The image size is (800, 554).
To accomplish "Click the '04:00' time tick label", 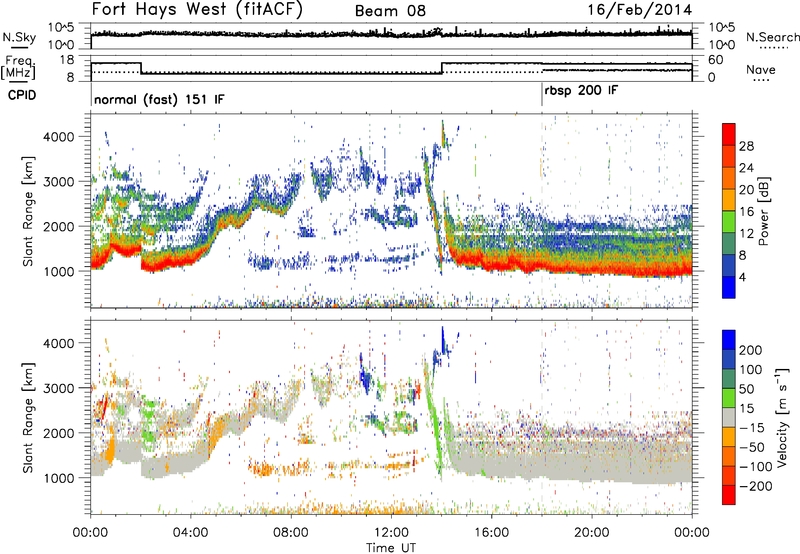I will pos(191,533).
